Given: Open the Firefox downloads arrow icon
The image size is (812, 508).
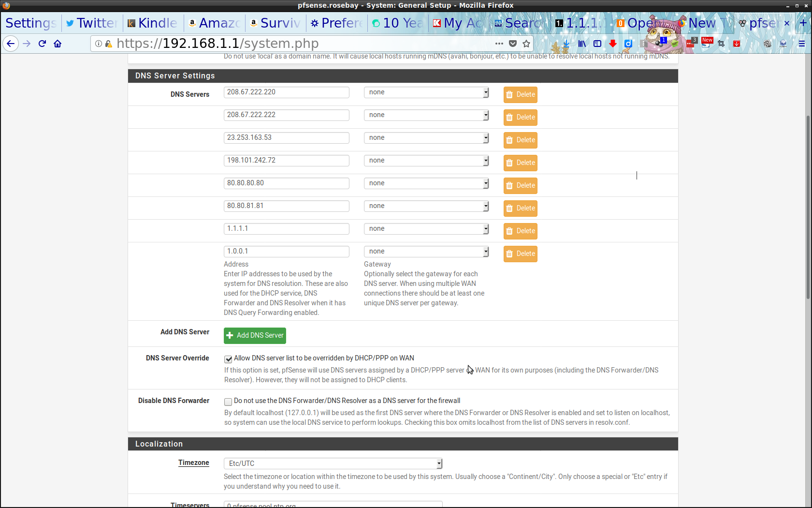Looking at the screenshot, I should pos(566,44).
